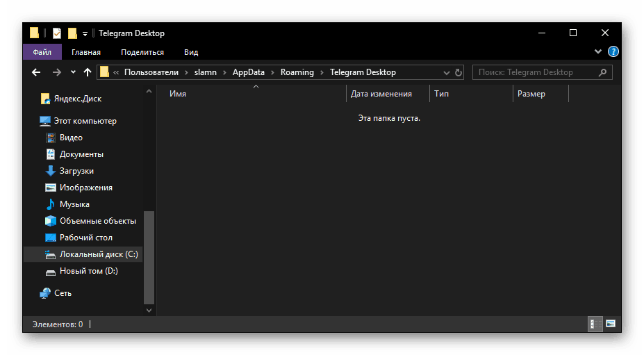
Task: Expand address bar history dropdown
Action: coord(447,73)
